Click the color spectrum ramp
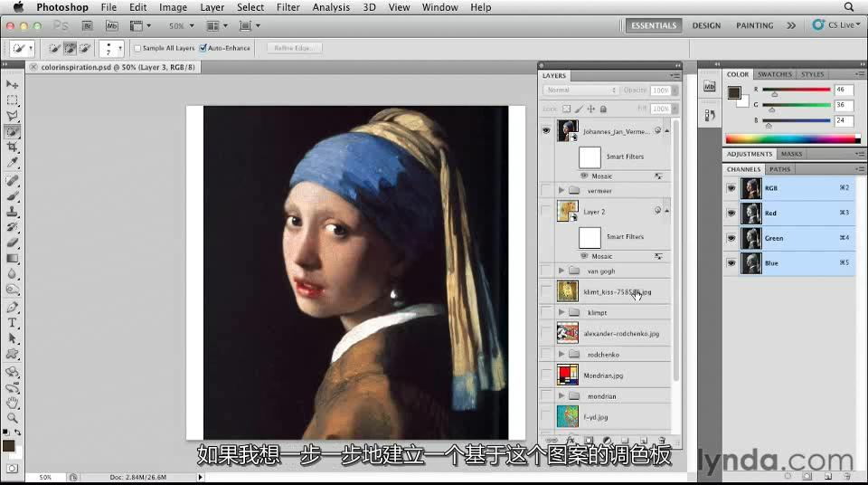Screen dimensions: 868x485 pos(790,138)
